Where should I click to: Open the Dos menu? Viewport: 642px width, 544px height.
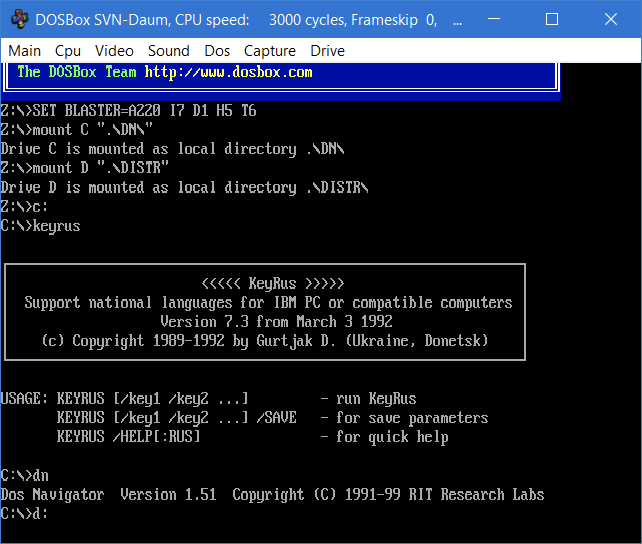click(x=217, y=51)
